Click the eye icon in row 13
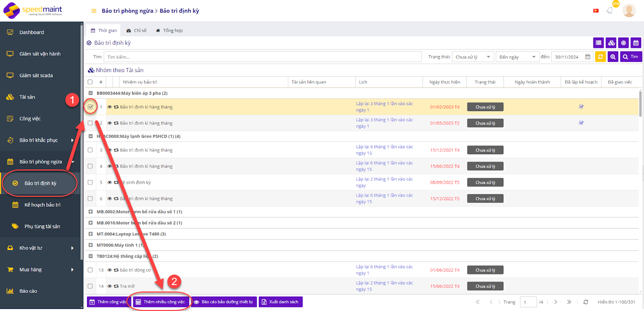The width and height of the screenshot is (644, 311). (x=109, y=270)
